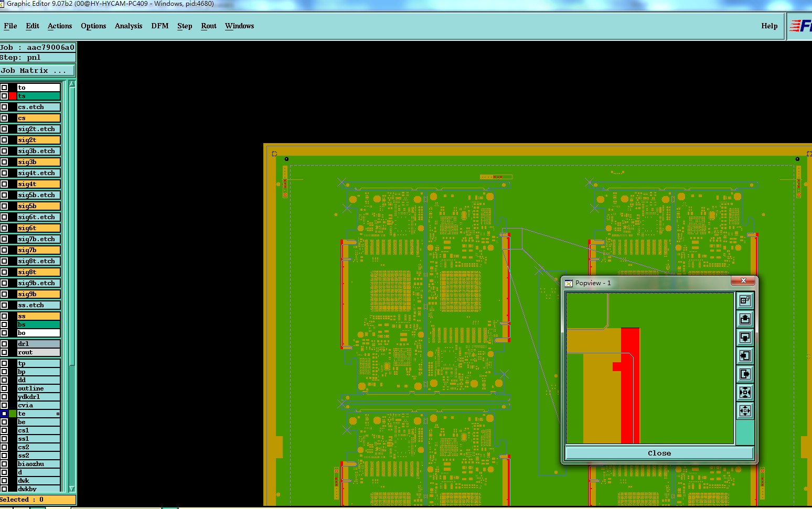Click the Step: pnl label

tap(38, 58)
